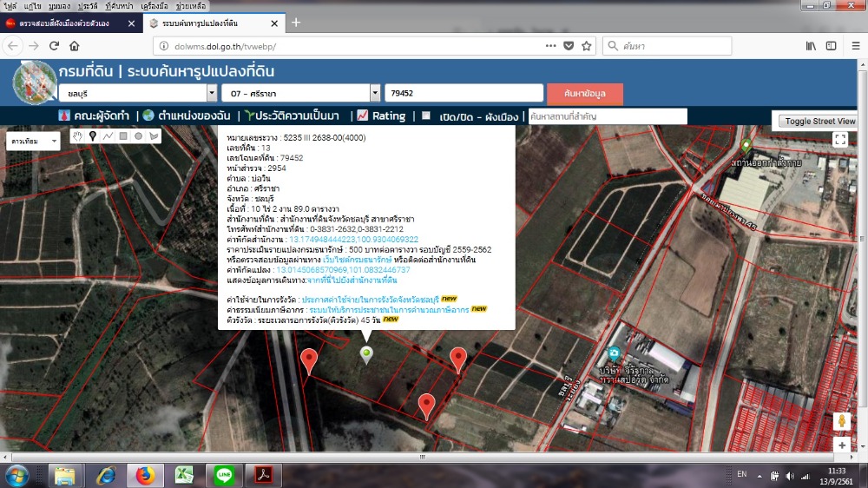Reload the page in browser

point(54,46)
